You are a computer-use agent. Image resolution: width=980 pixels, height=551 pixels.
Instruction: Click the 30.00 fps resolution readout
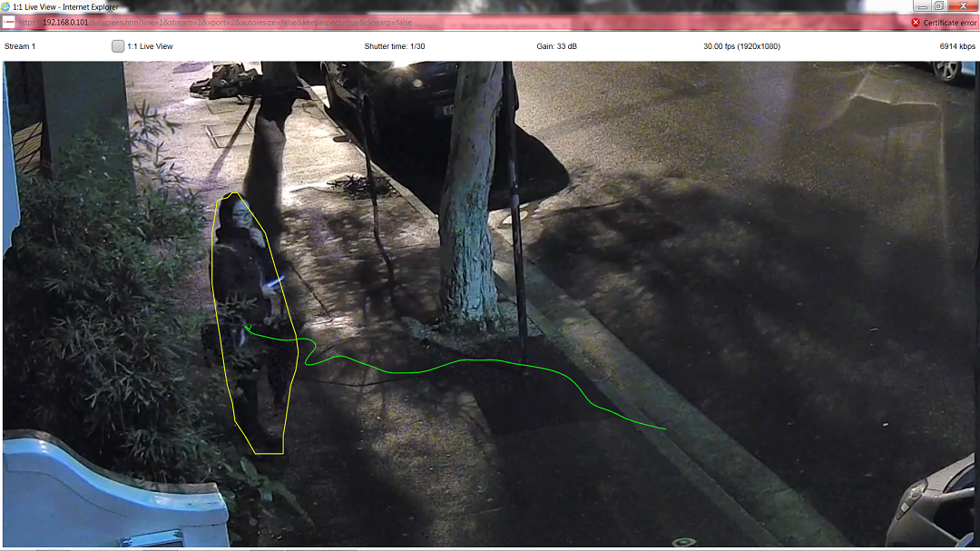[741, 46]
